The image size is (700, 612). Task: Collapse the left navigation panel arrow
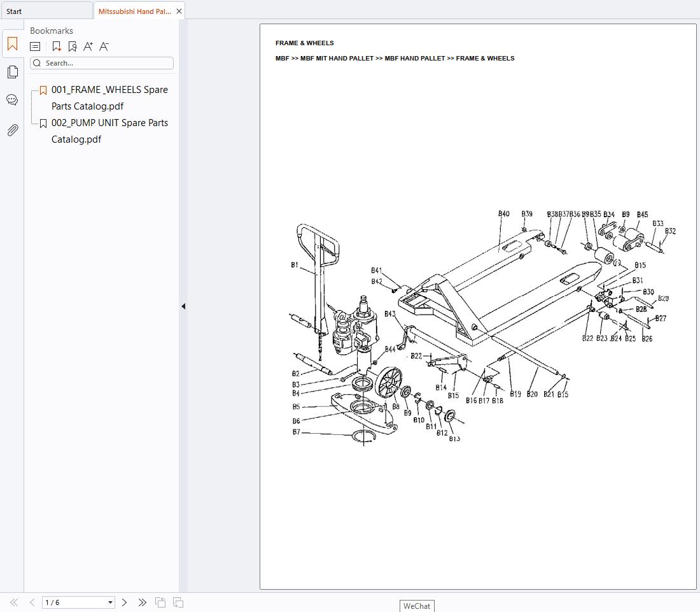tap(183, 306)
